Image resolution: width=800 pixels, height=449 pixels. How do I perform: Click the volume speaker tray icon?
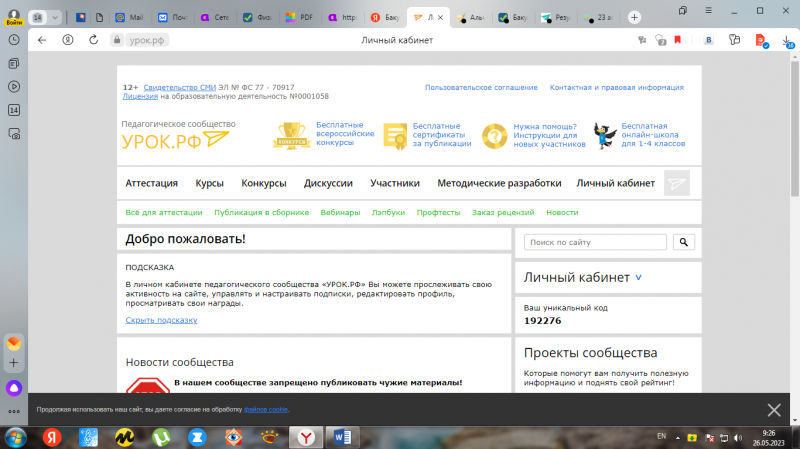(x=738, y=438)
